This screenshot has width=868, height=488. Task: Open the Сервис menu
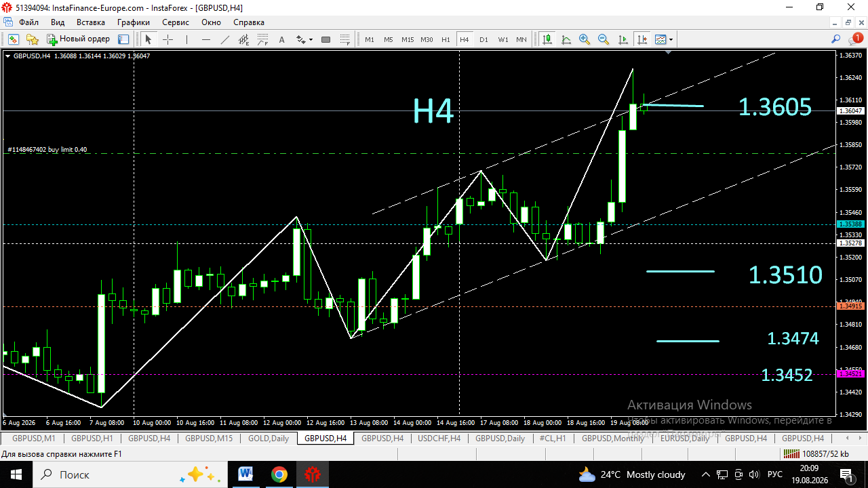click(176, 22)
